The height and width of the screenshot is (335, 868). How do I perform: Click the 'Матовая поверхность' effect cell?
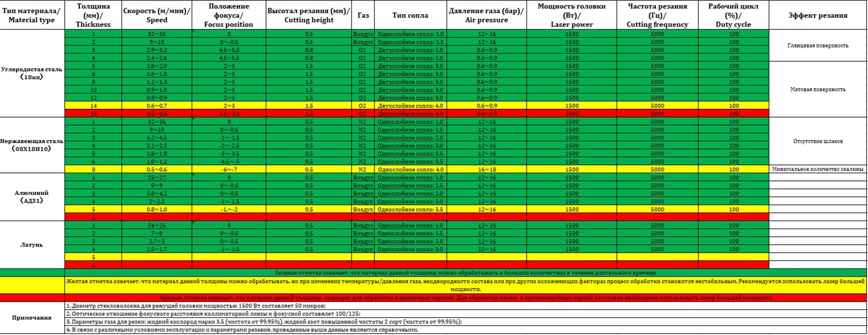coord(818,90)
